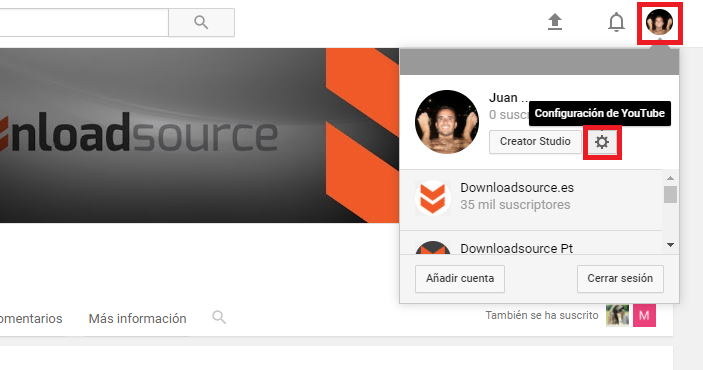The height and width of the screenshot is (370, 703).
Task: Click the Downloadsource.es channel logo
Action: pyautogui.click(x=433, y=198)
